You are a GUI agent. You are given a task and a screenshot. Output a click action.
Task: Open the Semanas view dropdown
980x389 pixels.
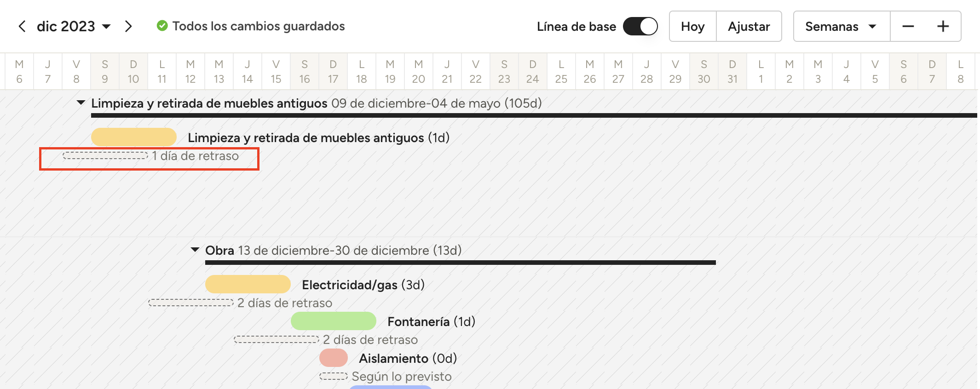[841, 26]
